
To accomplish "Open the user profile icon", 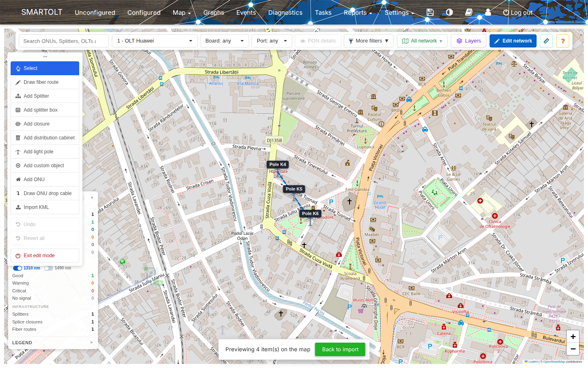I will coord(488,12).
